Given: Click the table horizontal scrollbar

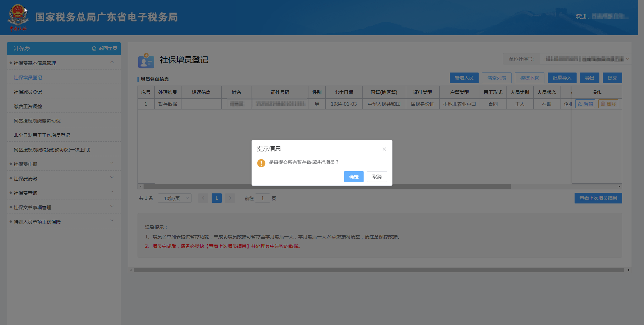Looking at the screenshot, I should (x=327, y=187).
